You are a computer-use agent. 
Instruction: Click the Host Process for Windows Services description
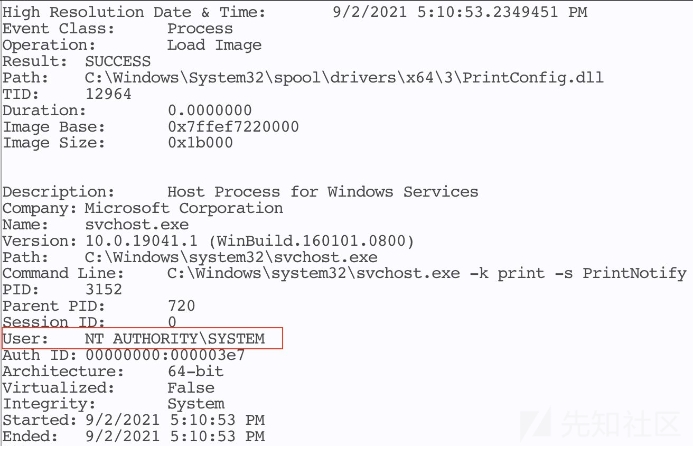[x=323, y=192]
